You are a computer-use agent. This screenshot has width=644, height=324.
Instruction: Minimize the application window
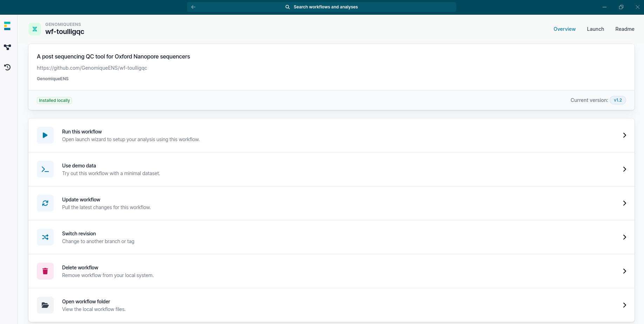point(604,7)
